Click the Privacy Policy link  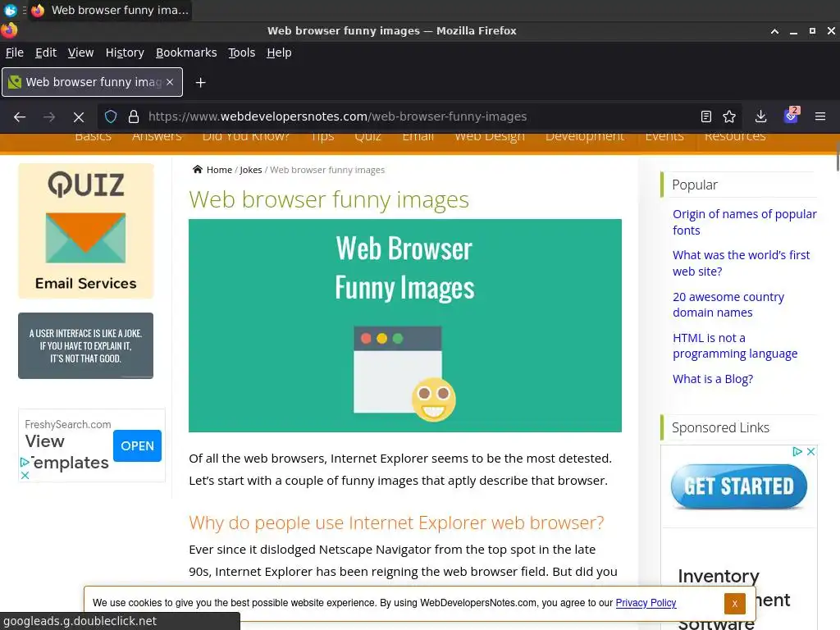point(646,603)
